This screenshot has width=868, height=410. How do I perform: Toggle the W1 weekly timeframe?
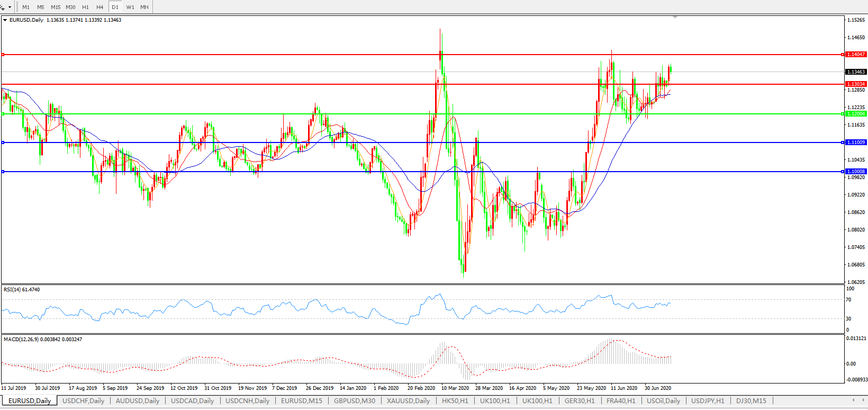click(130, 7)
